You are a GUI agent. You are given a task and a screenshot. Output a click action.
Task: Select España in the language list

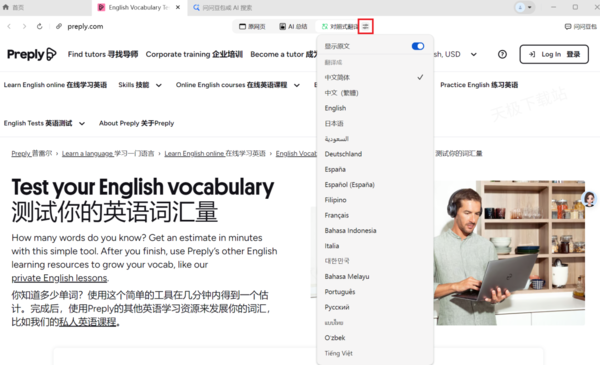(375, 169)
